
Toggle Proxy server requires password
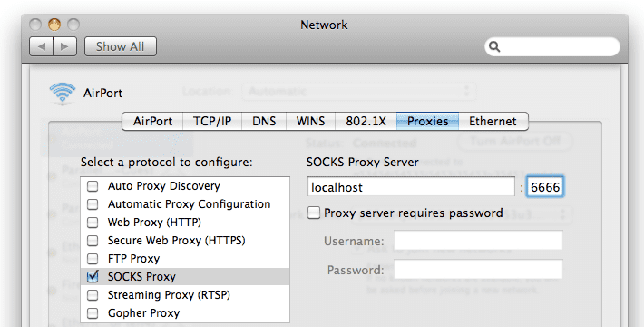[314, 213]
